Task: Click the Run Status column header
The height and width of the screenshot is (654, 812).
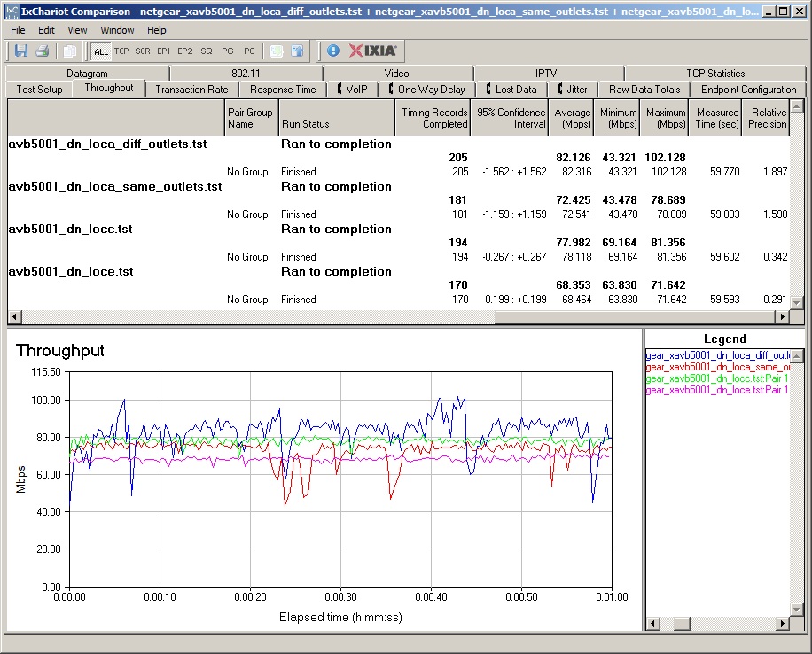Action: pos(337,118)
